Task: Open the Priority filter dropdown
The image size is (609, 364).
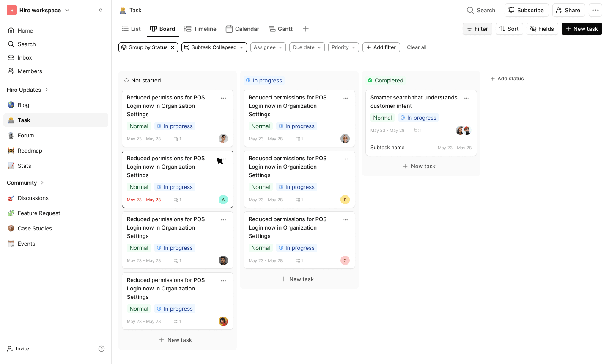Action: coord(343,47)
